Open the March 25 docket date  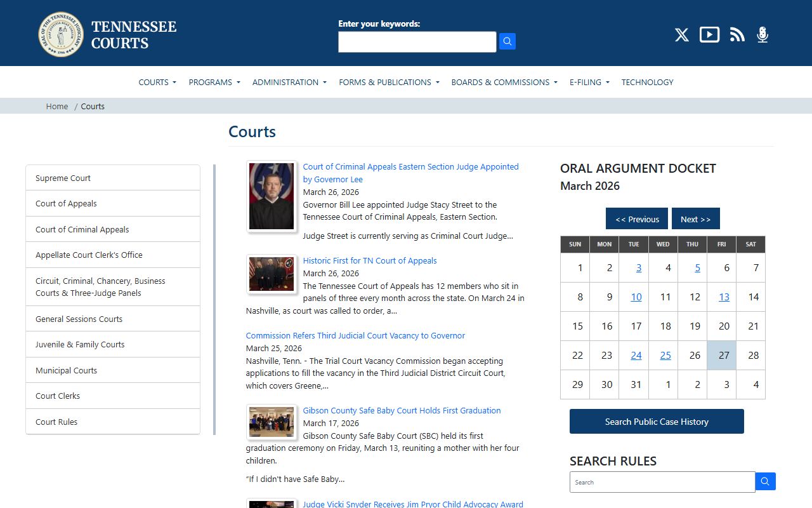tap(665, 356)
